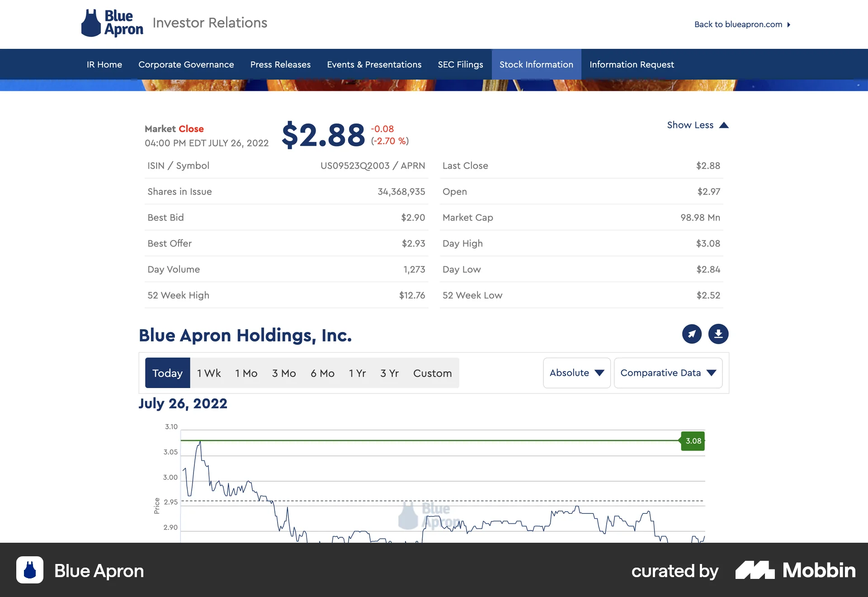Click the Blue Apron logo in the header
868x597 pixels.
pos(112,23)
